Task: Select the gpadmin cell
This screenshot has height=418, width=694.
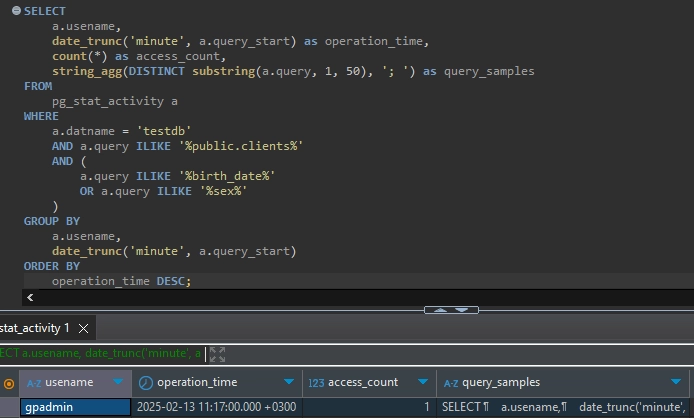Action: [75, 407]
